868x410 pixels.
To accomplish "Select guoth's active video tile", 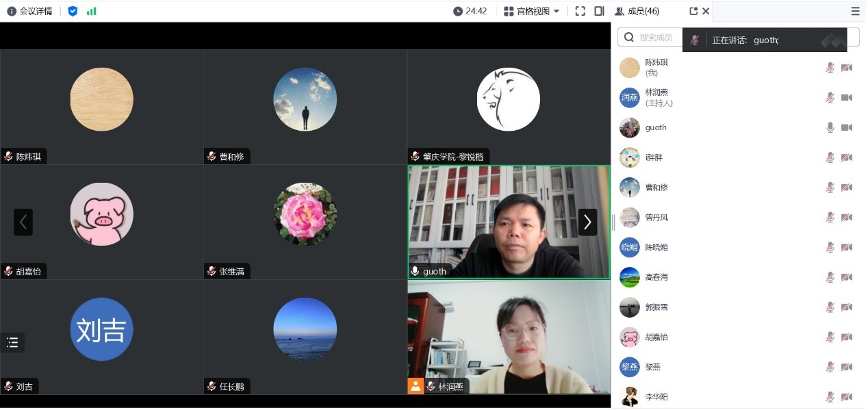I will pos(508,222).
